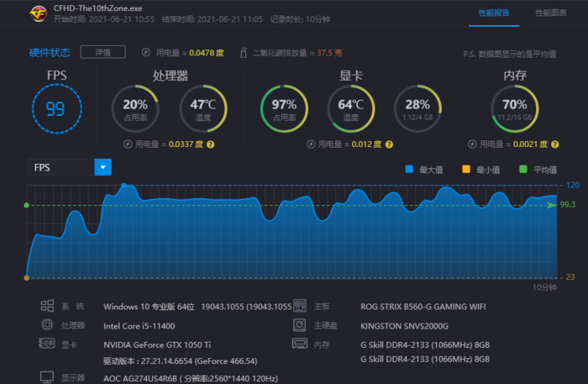Click the GPU 97% usage ring gauge

coord(285,109)
